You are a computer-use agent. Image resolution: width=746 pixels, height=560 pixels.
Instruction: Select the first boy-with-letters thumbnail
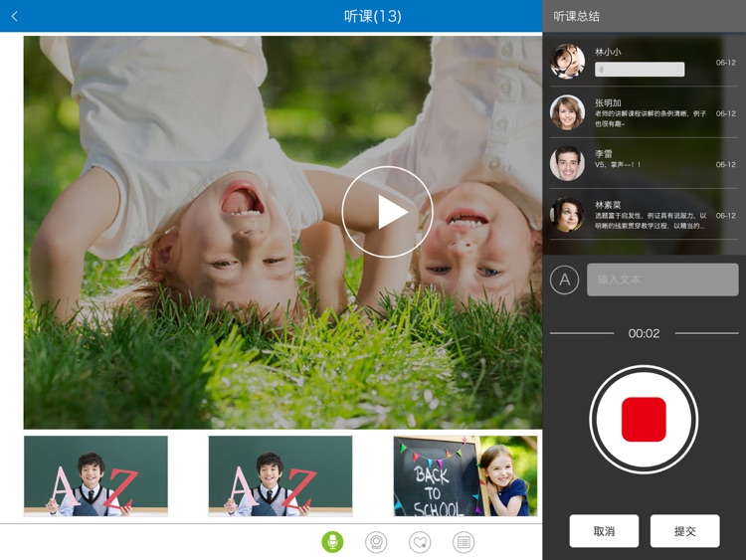tap(95, 475)
